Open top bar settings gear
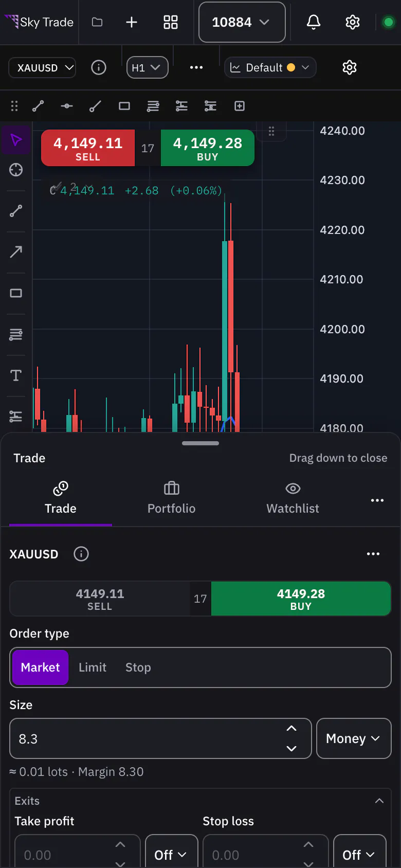Viewport: 401px width, 868px height. (x=353, y=22)
